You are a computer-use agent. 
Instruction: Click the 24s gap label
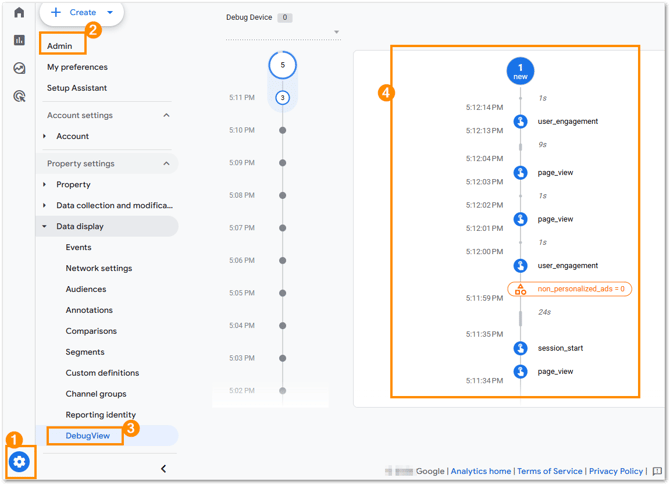tap(544, 312)
